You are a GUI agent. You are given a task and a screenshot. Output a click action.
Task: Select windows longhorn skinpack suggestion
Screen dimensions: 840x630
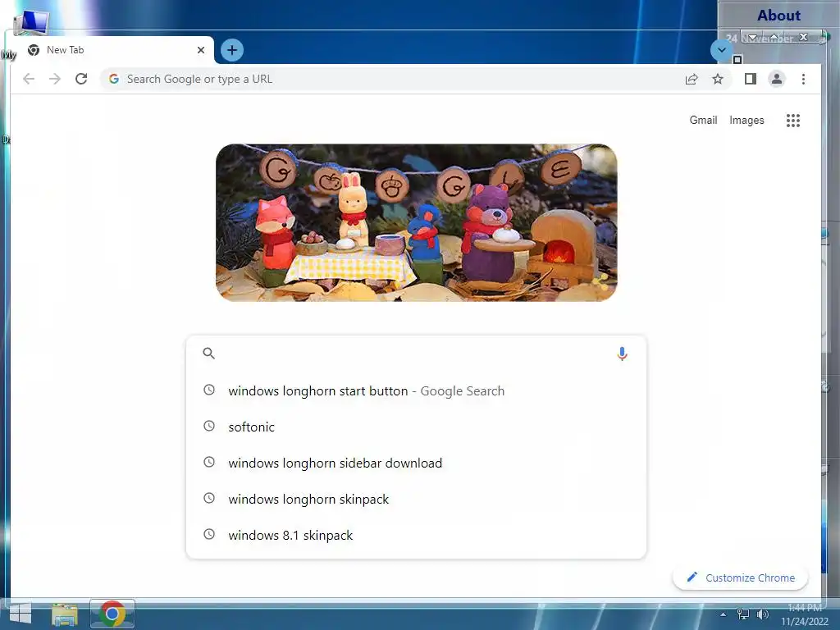click(x=416, y=500)
